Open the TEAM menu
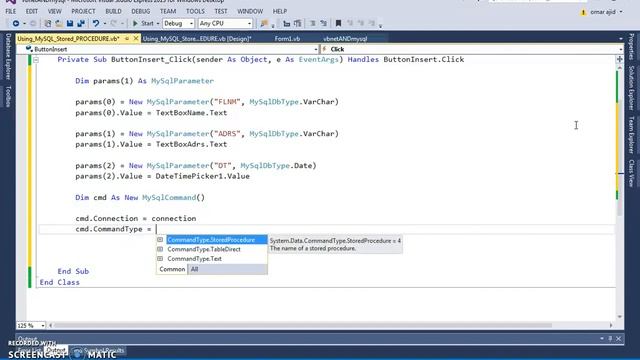Image resolution: width=640 pixels, height=360 pixels. [168, 11]
